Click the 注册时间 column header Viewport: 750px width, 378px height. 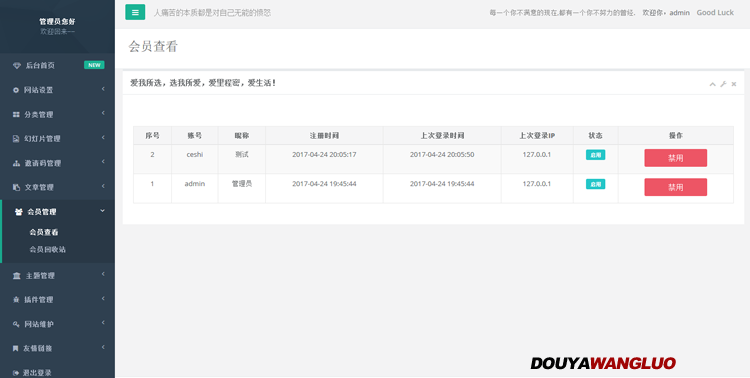click(324, 136)
